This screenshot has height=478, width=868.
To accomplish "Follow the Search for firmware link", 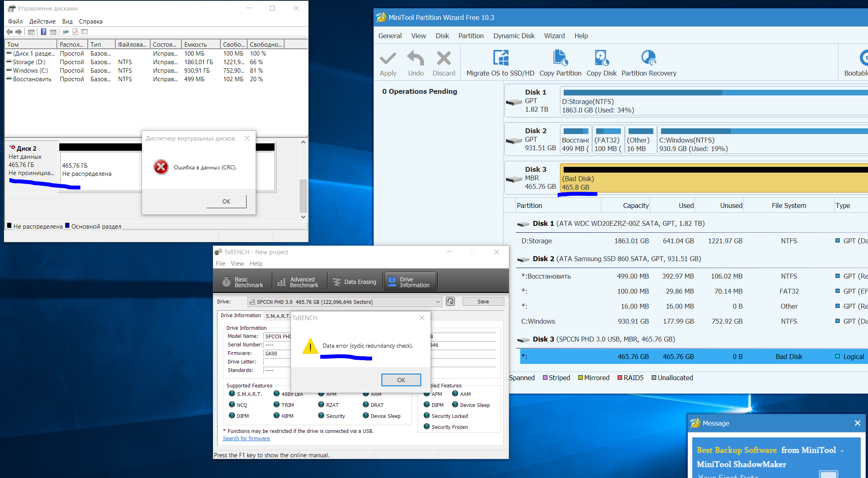I will pyautogui.click(x=246, y=438).
